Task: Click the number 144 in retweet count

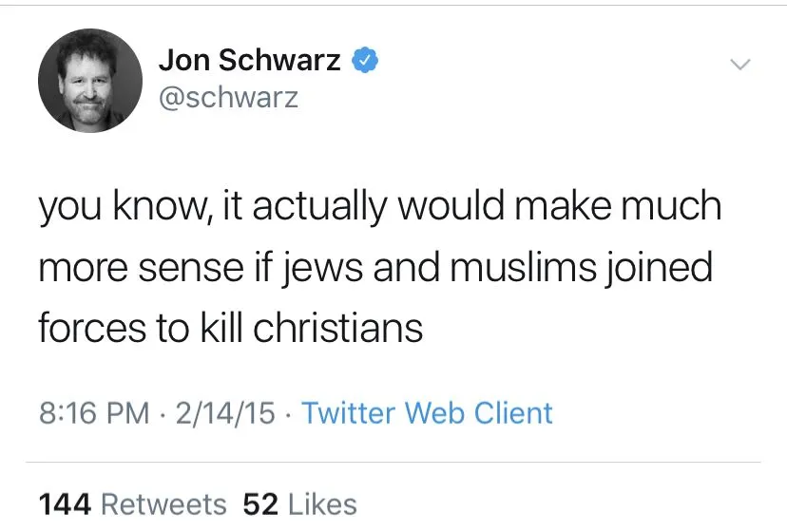Action: coord(66,503)
